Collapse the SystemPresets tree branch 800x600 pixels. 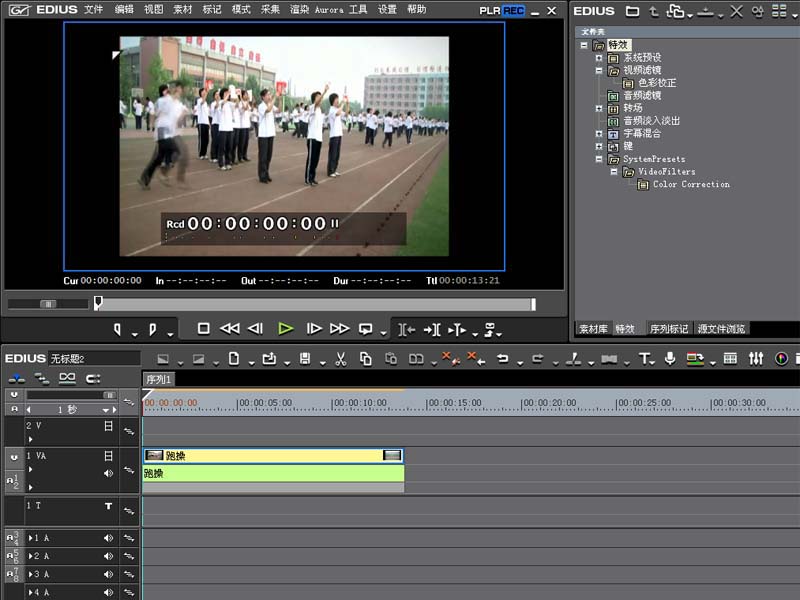[x=599, y=157]
